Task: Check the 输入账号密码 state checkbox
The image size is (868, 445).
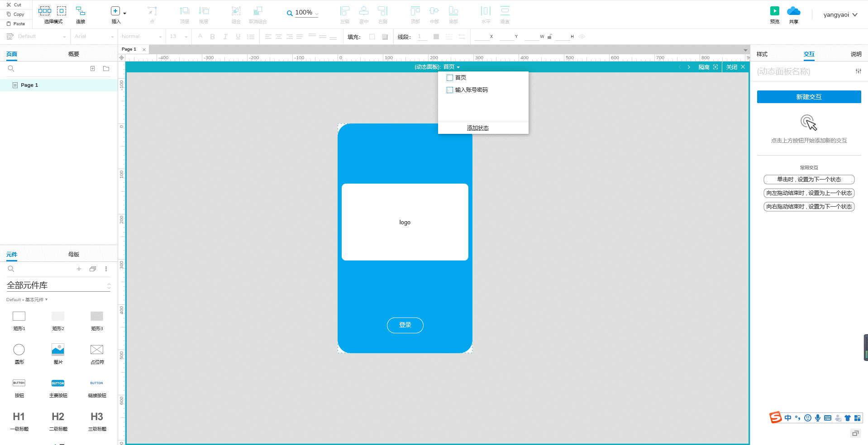Action: pyautogui.click(x=450, y=90)
